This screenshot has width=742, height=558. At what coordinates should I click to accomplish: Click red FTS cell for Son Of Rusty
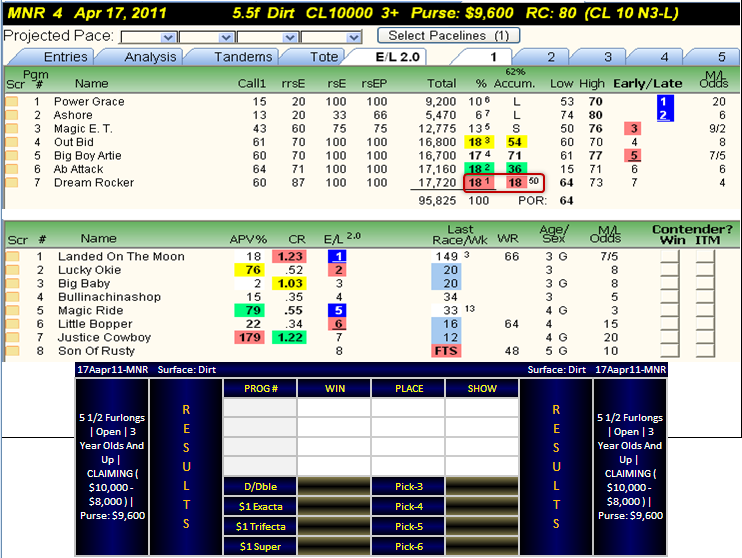coord(446,351)
